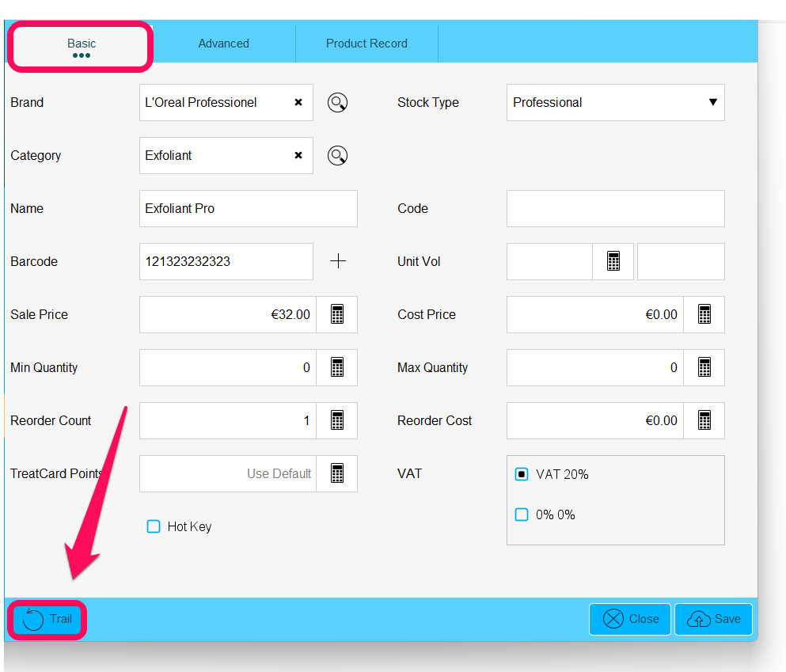Clear the L'Oreal Professionel brand value

click(298, 102)
